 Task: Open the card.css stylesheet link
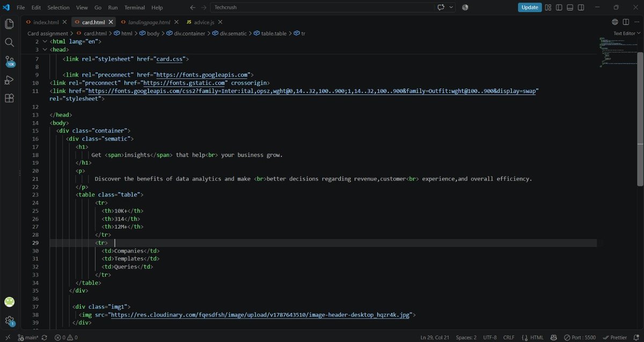(169, 59)
